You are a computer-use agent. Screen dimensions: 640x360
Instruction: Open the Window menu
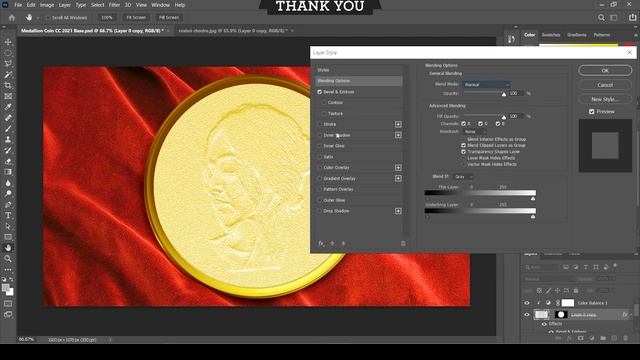pyautogui.click(x=160, y=5)
